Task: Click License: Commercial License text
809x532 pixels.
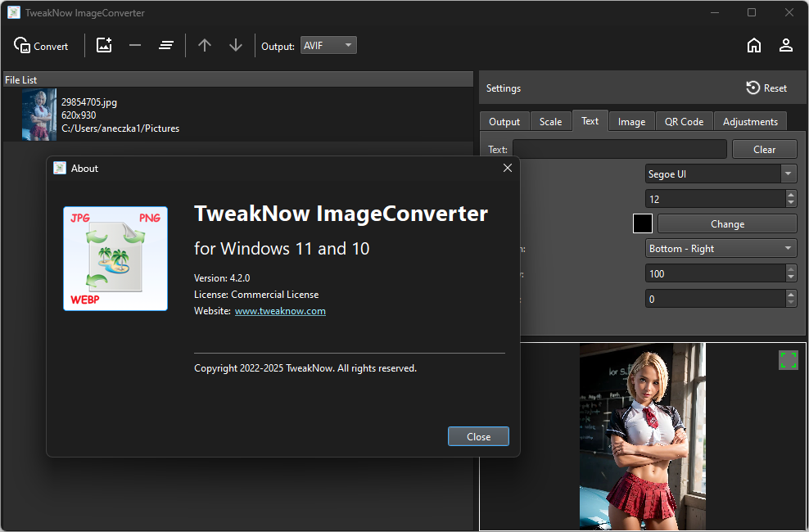Action: coord(256,295)
